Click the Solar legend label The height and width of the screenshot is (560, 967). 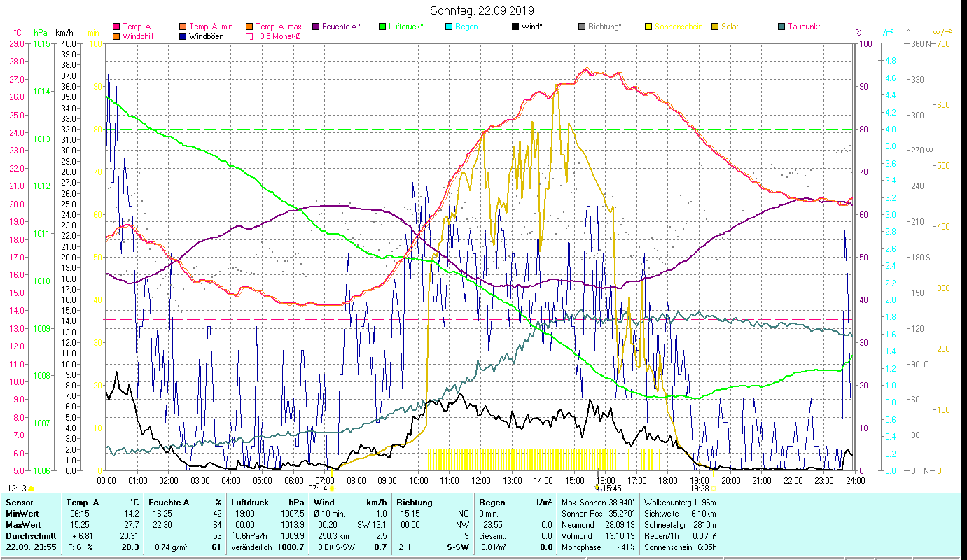[730, 27]
